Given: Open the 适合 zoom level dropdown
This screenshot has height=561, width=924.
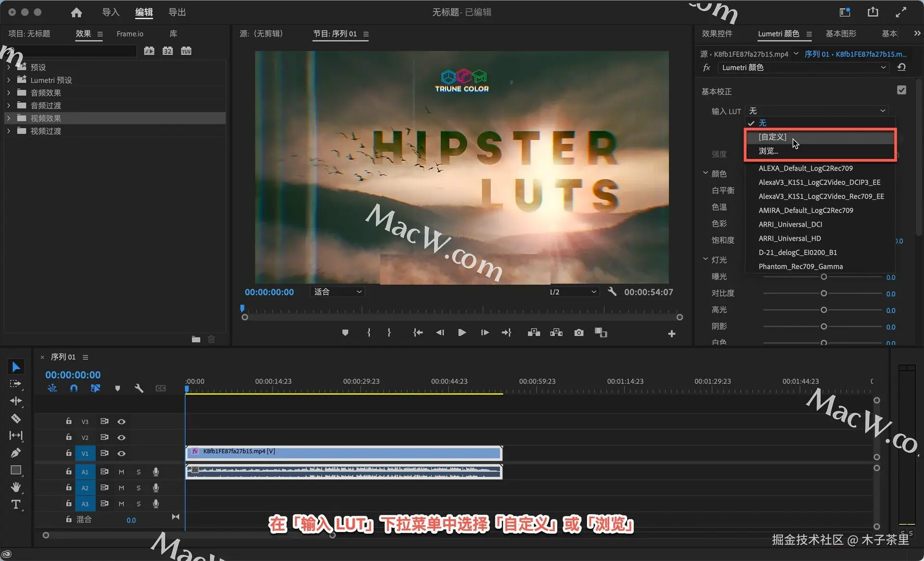Looking at the screenshot, I should click(338, 292).
